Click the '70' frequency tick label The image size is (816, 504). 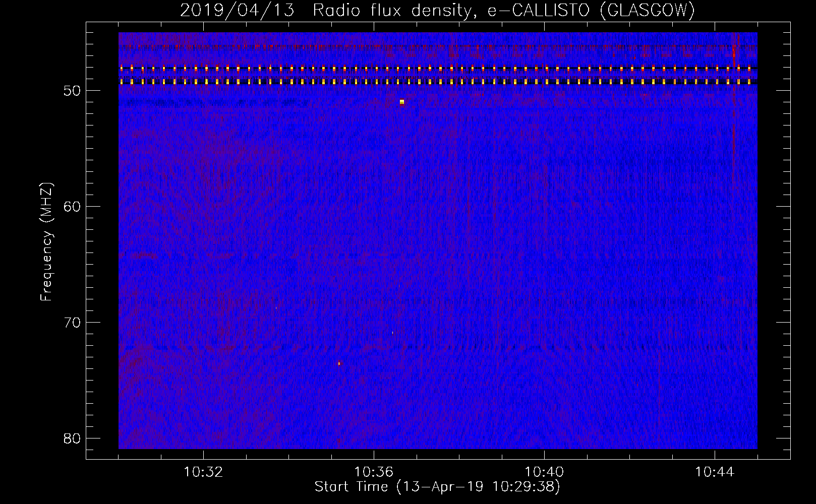point(72,323)
